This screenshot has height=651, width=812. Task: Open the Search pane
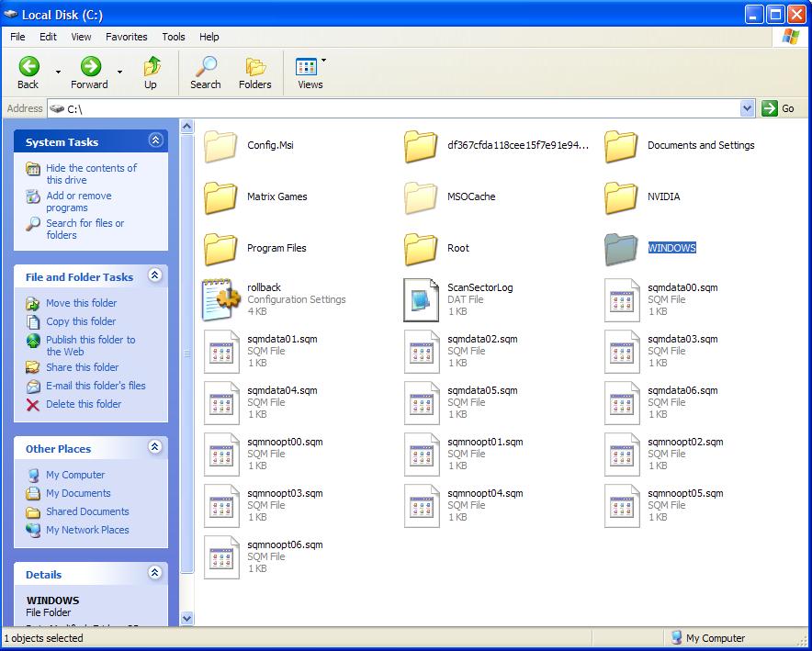[x=206, y=66]
